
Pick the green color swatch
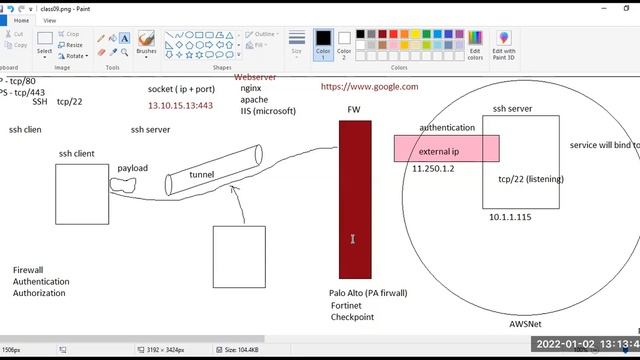[427, 34]
